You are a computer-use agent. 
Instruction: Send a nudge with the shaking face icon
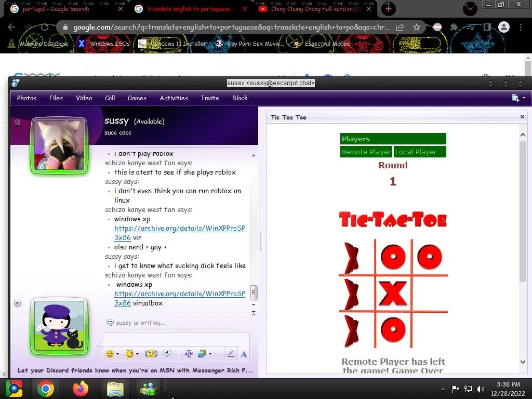click(x=151, y=354)
